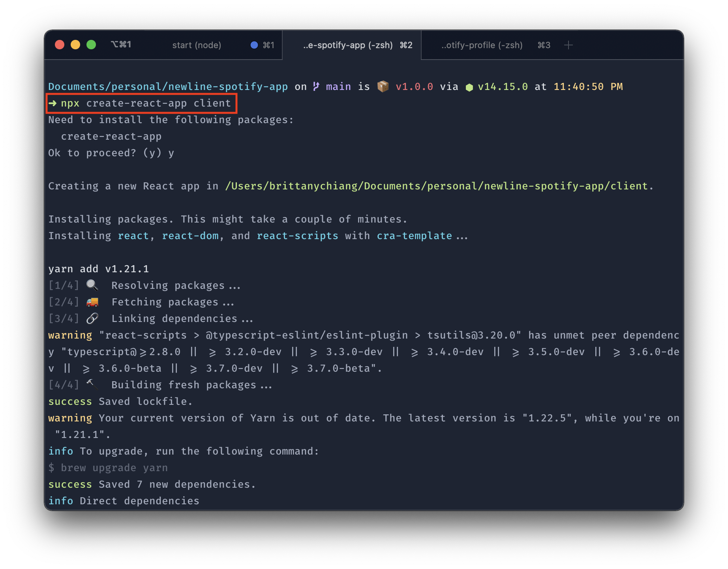Switch to the start (node) tab
The width and height of the screenshot is (728, 569).
(x=196, y=45)
